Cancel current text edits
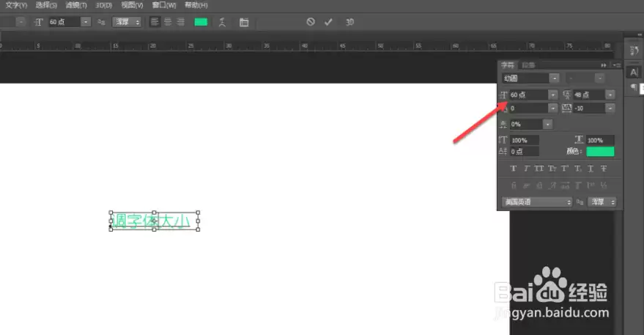 311,22
